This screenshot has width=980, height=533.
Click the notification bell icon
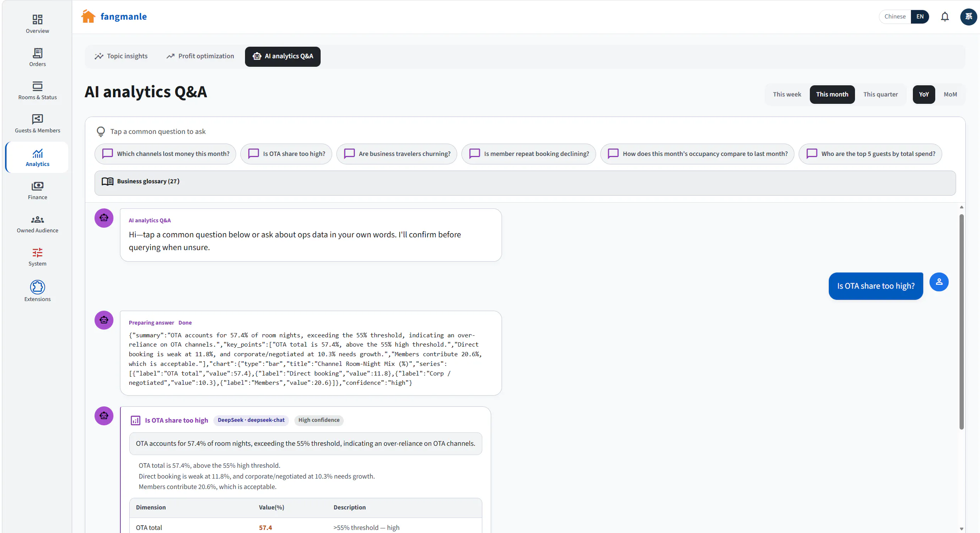[x=945, y=17]
